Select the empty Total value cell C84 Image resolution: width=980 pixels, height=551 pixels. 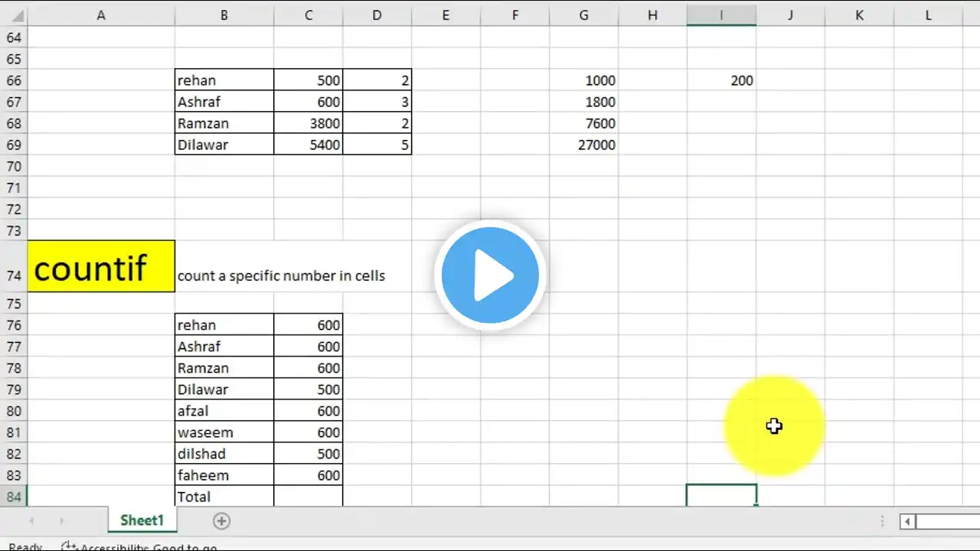click(309, 497)
